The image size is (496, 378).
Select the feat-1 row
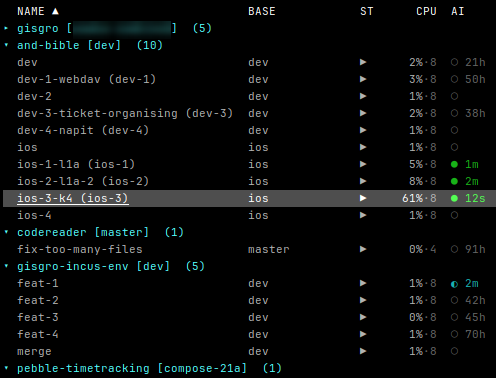coord(249,283)
